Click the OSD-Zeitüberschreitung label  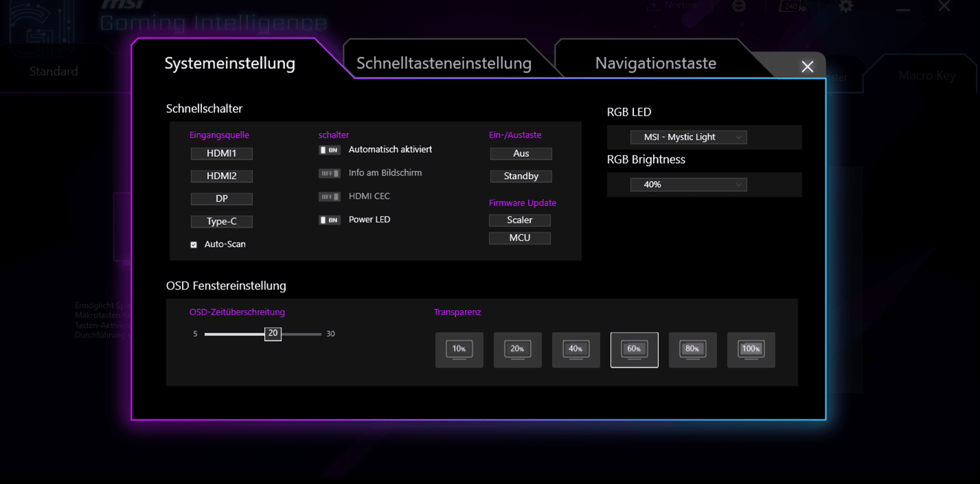pyautogui.click(x=237, y=312)
